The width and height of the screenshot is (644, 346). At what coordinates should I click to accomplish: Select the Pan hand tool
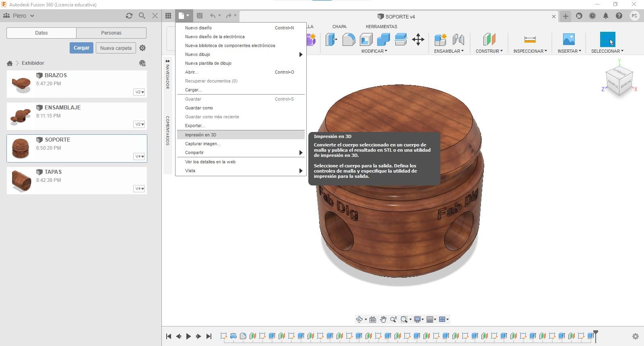click(x=383, y=319)
